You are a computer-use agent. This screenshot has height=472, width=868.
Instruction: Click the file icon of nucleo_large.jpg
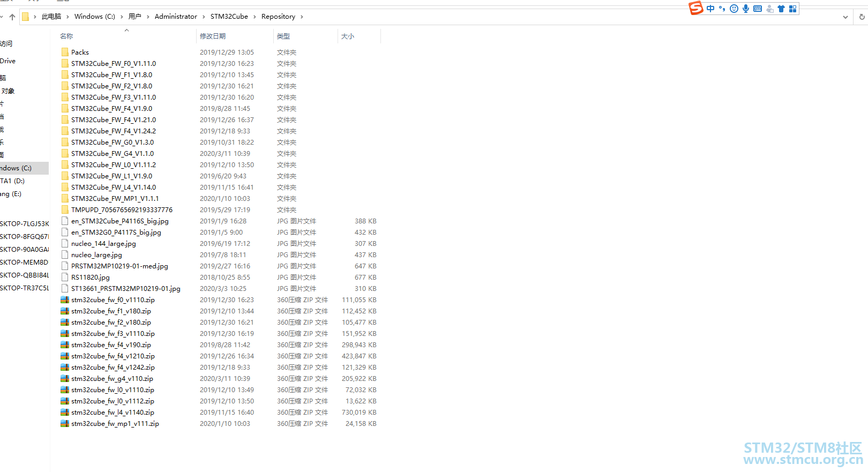(65, 254)
